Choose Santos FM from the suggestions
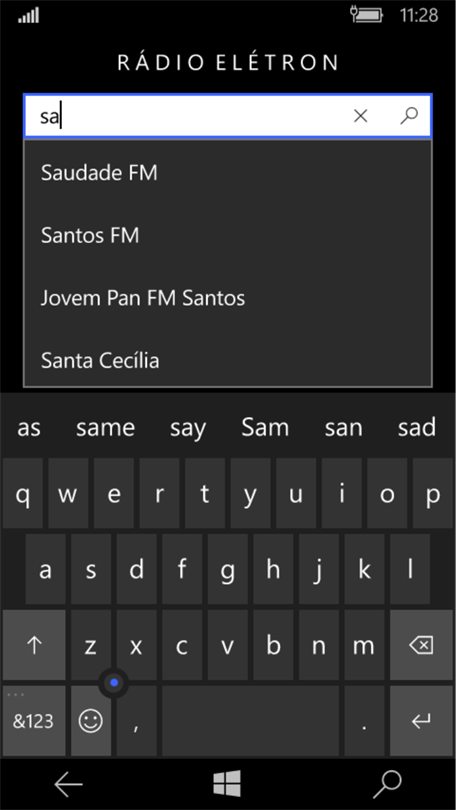Image resolution: width=456 pixels, height=810 pixels. click(x=228, y=236)
